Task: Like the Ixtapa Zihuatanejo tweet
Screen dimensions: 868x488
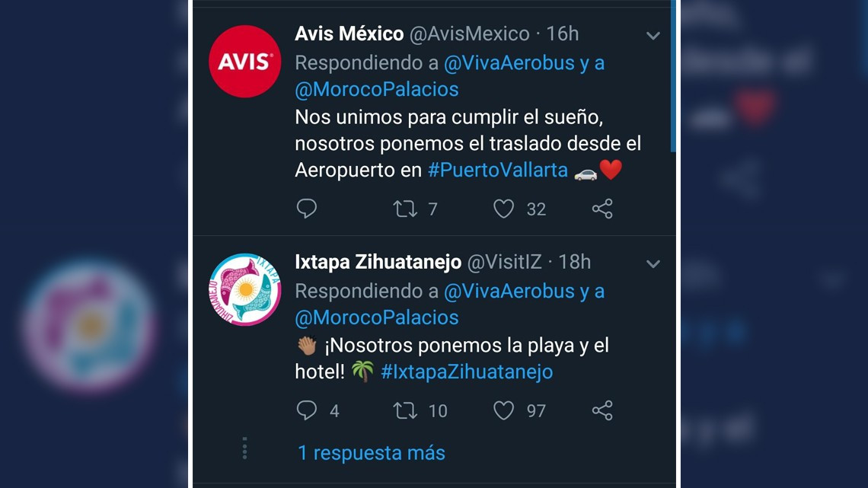Action: pyautogui.click(x=503, y=410)
